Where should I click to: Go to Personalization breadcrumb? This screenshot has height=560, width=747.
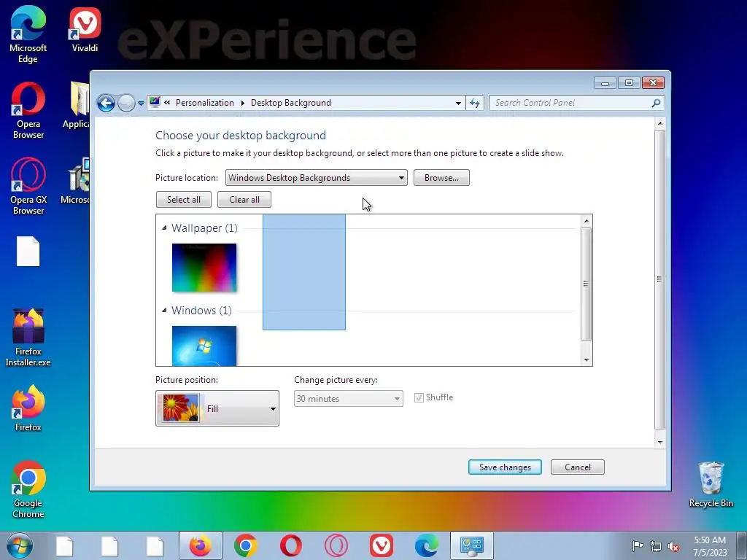(205, 103)
